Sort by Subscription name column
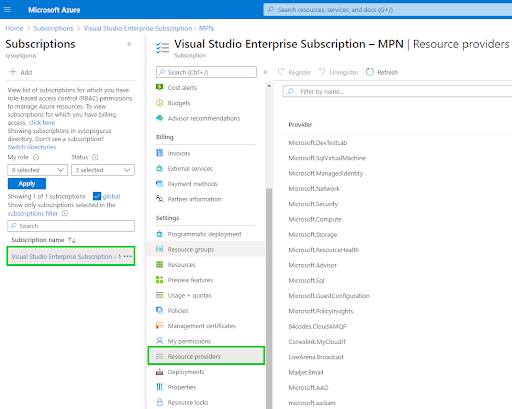The height and width of the screenshot is (409, 512). pyautogui.click(x=44, y=240)
